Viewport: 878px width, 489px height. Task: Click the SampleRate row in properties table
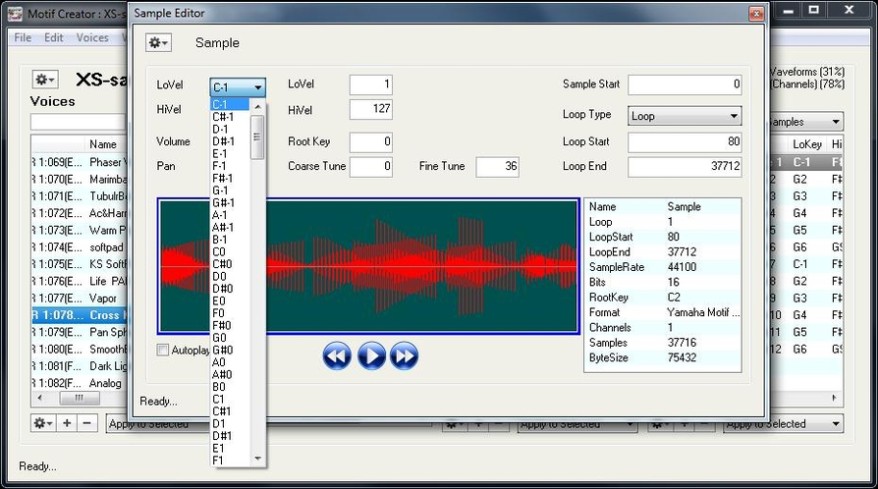coord(662,267)
